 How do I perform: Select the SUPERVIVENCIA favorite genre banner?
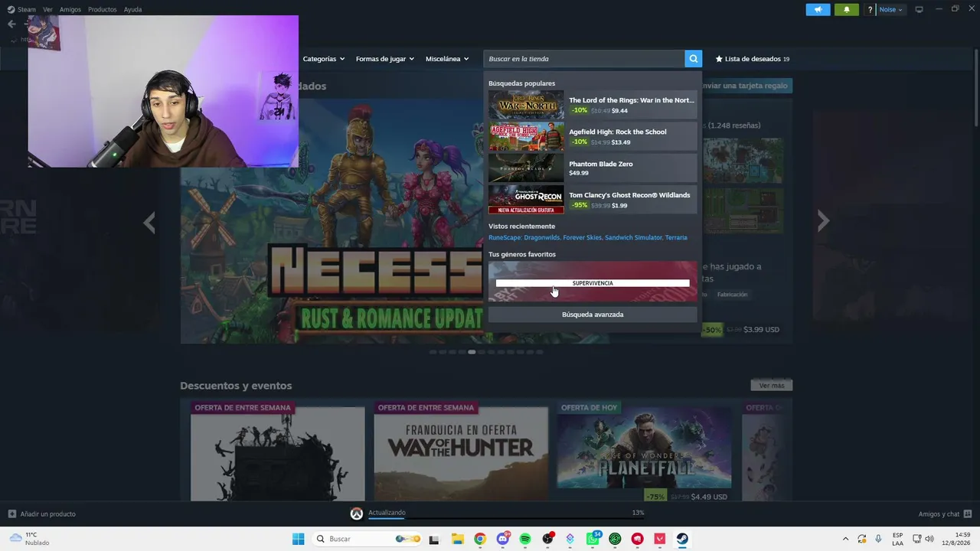click(x=593, y=282)
